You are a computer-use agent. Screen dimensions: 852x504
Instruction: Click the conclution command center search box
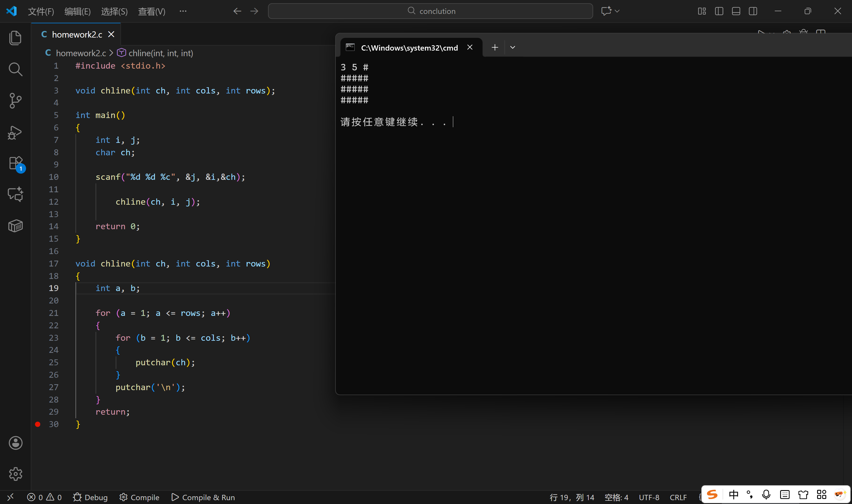coord(430,11)
